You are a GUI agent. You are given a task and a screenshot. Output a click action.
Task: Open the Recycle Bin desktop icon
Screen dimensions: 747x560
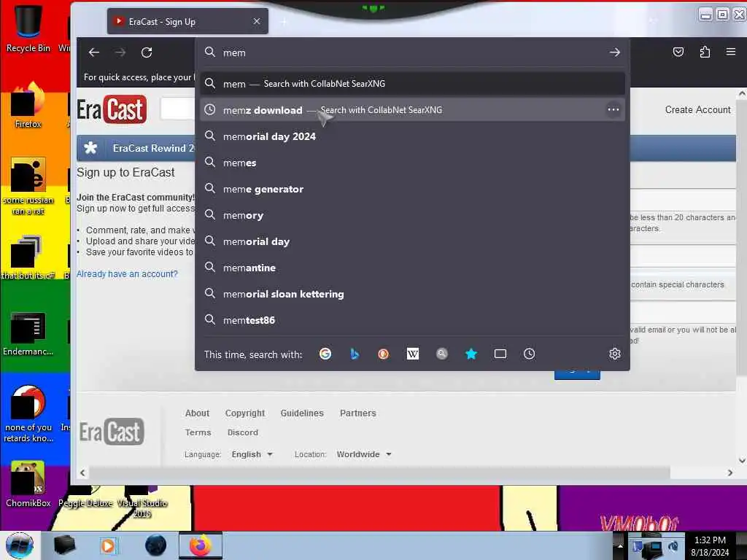click(x=28, y=28)
